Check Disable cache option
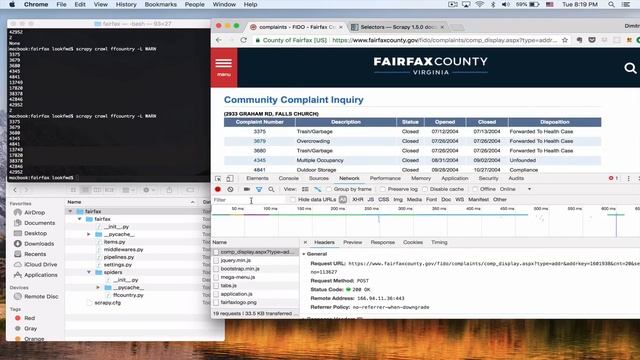Viewport: 640px width, 360px height. (425, 189)
